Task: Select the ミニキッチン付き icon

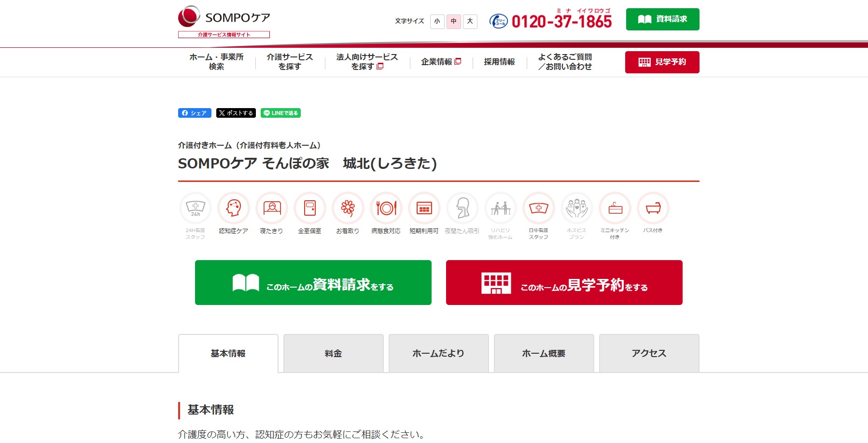Action: [x=615, y=209]
